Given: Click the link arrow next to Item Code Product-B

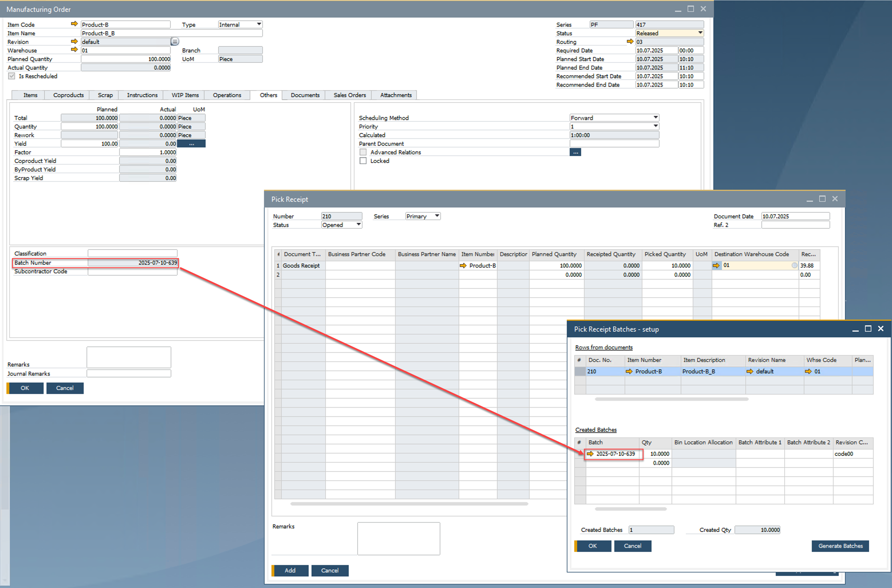Looking at the screenshot, I should point(74,24).
